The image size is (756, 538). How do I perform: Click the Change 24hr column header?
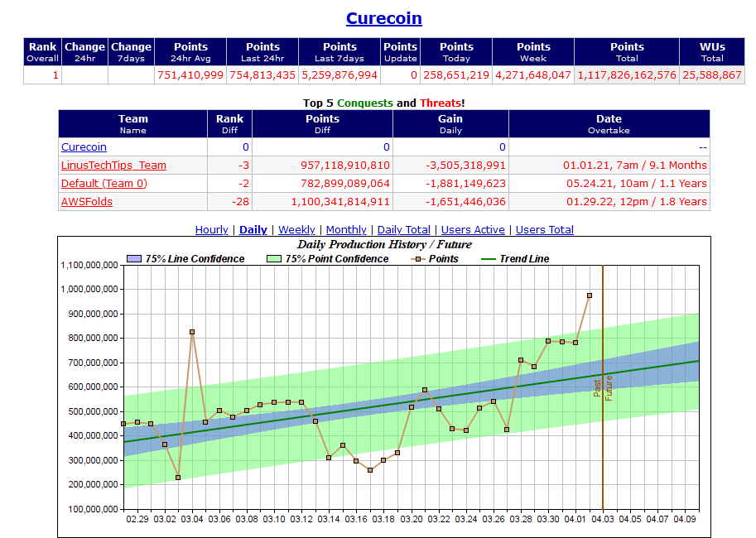tap(84, 52)
